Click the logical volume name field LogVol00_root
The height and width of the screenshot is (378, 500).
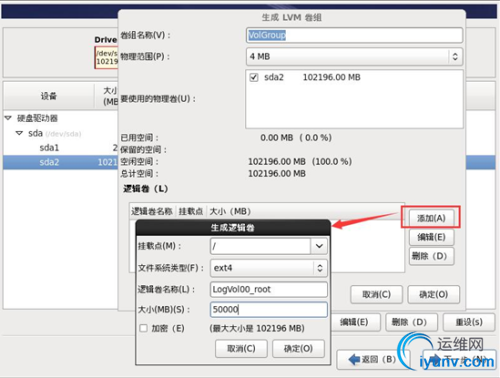pos(269,289)
